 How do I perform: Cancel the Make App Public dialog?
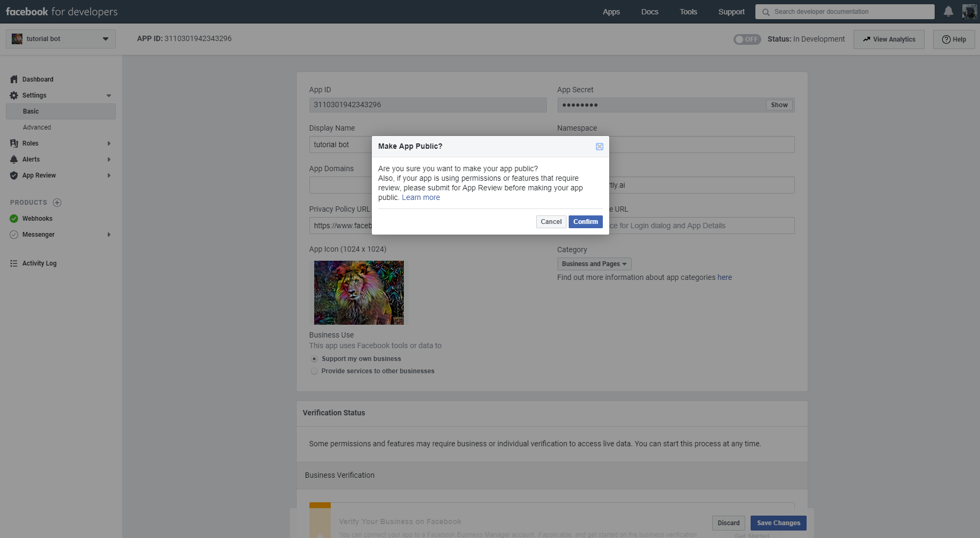pos(551,221)
